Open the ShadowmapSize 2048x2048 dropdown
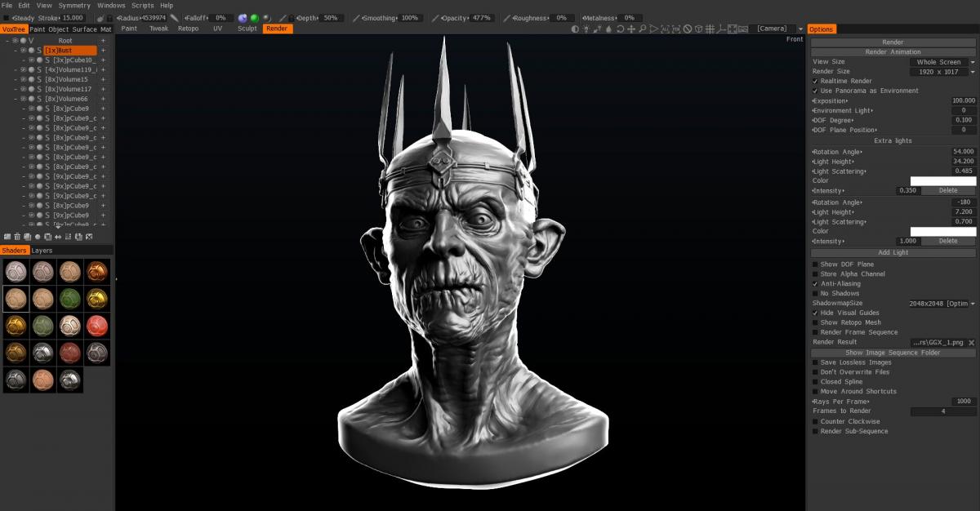This screenshot has width=980, height=511. point(942,303)
